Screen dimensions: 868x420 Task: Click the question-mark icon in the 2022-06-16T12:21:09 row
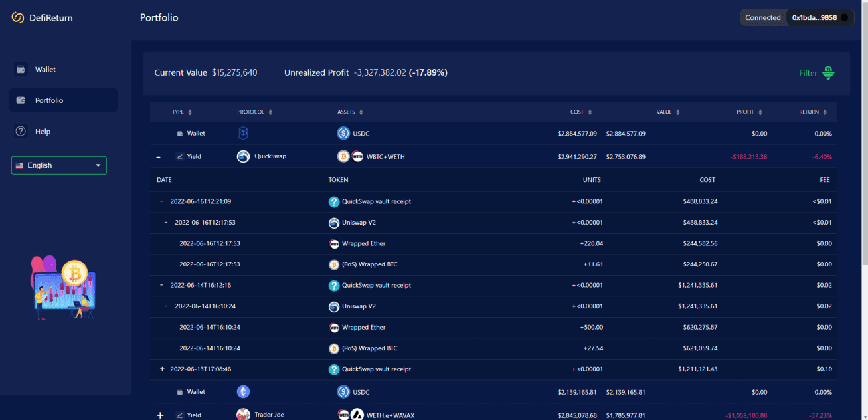coord(334,201)
